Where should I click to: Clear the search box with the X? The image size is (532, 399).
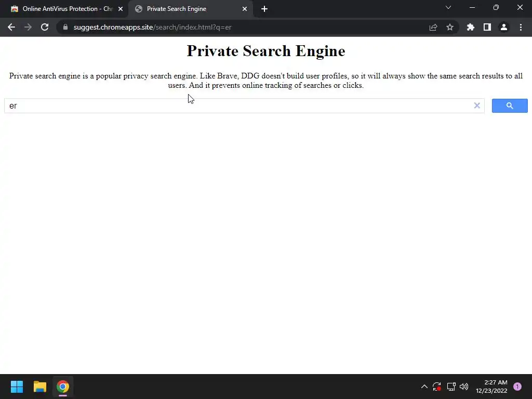pyautogui.click(x=477, y=105)
